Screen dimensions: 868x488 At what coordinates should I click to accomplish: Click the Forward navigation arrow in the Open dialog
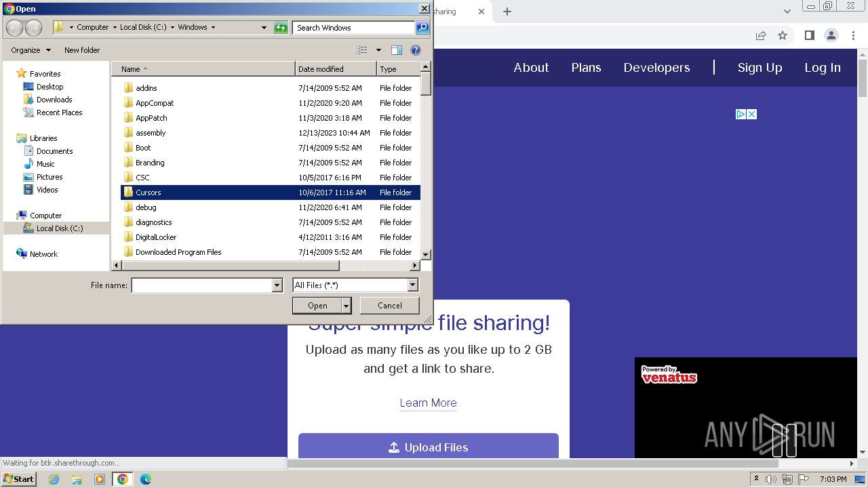[x=33, y=28]
